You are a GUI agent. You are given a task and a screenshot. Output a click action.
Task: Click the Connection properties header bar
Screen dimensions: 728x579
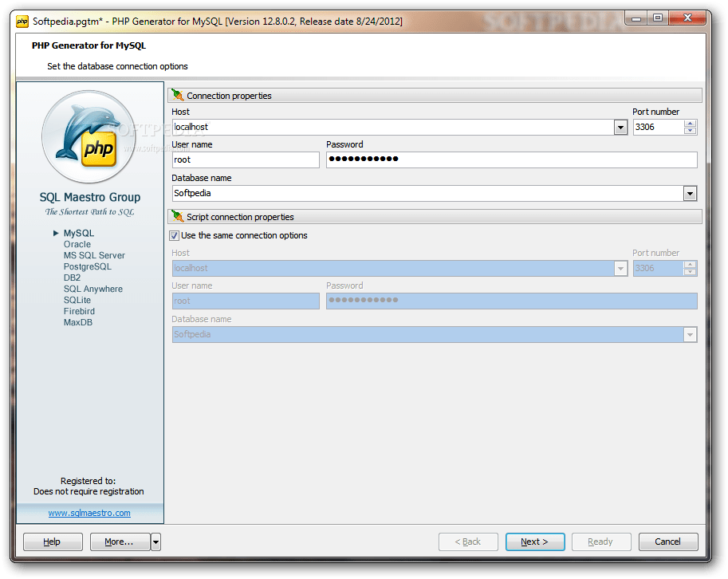point(435,96)
